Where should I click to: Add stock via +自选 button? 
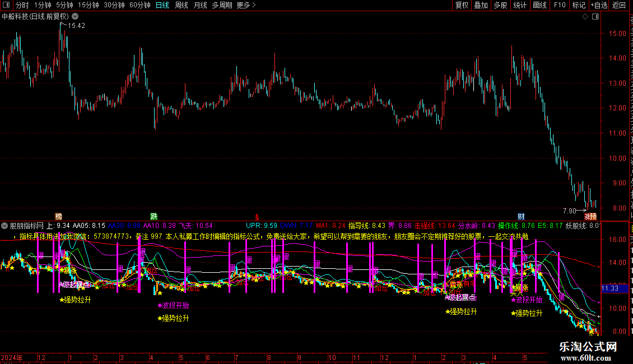pos(599,5)
